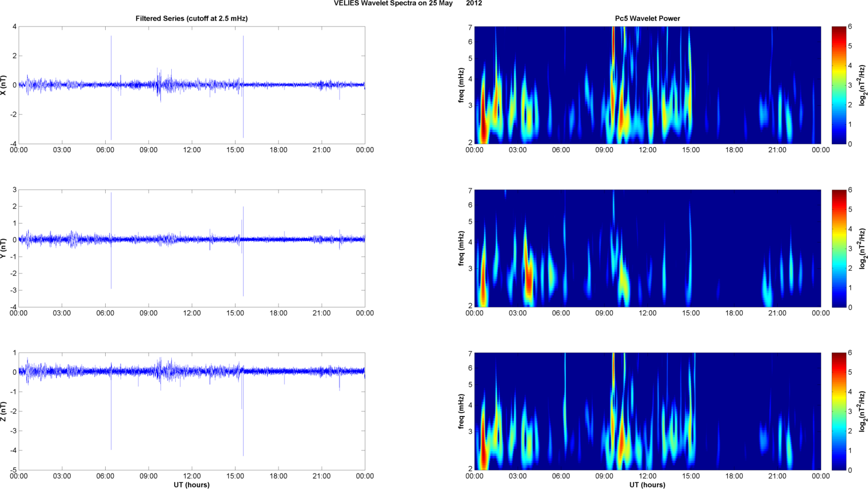The image size is (868, 489).
Task: Click the colorbar beside the top wavelet panel
Action: [x=839, y=85]
